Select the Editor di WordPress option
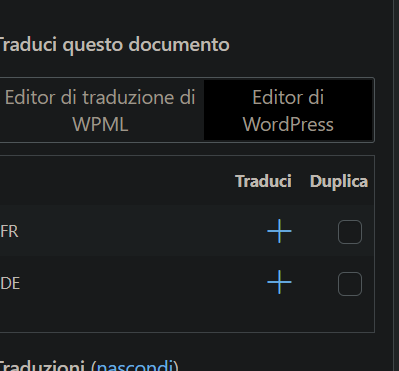The height and width of the screenshot is (371, 399). (288, 111)
